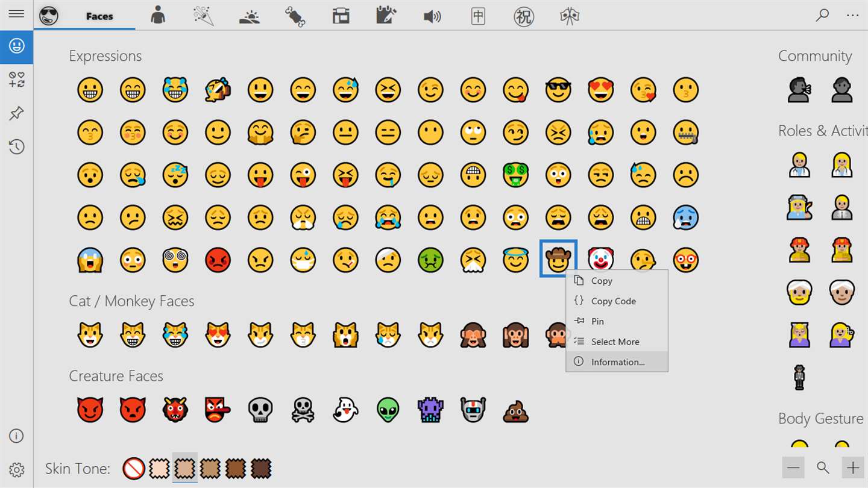Select the lightest skin tone swatch
This screenshot has width=868, height=488.
(x=159, y=468)
